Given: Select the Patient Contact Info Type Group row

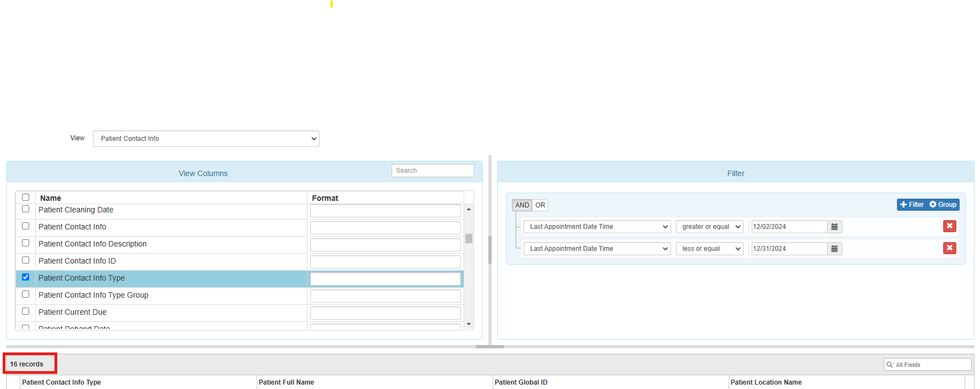Looking at the screenshot, I should point(240,295).
